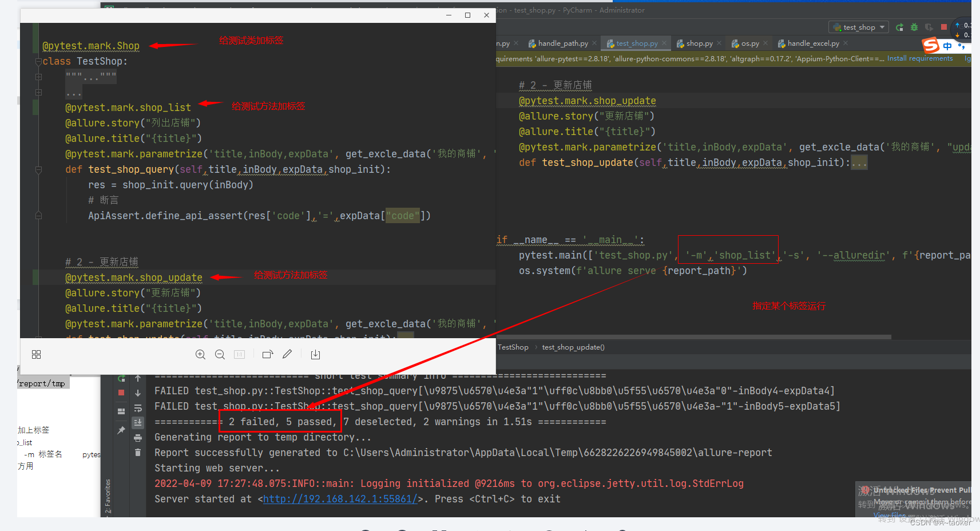Close the handle_excel.py tab

846,43
